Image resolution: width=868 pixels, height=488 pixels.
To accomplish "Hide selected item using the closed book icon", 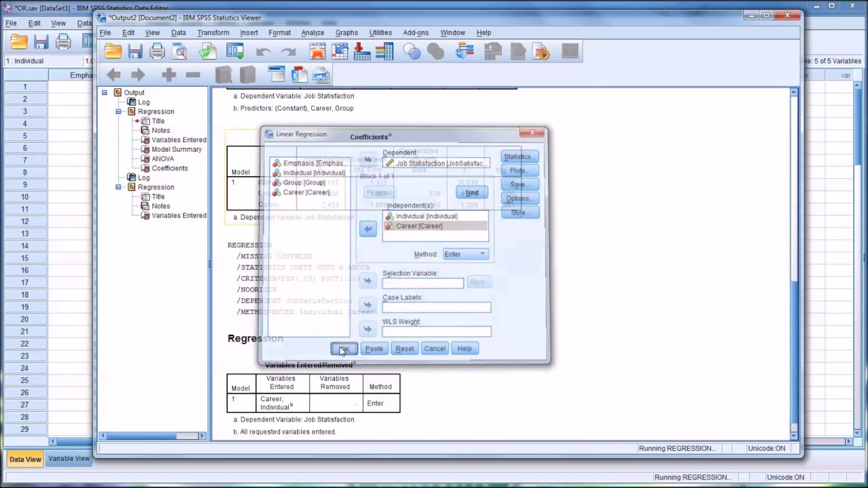I will 248,75.
